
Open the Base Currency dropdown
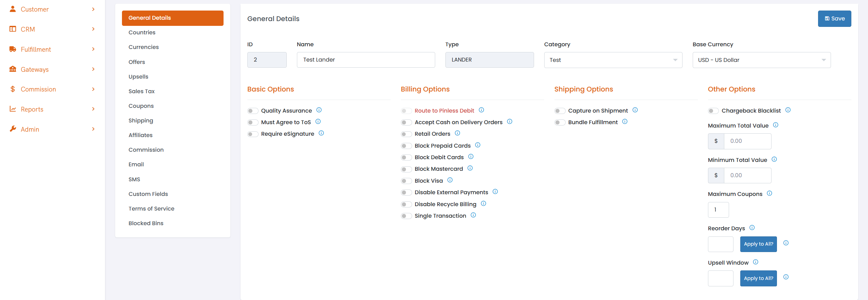click(x=761, y=60)
